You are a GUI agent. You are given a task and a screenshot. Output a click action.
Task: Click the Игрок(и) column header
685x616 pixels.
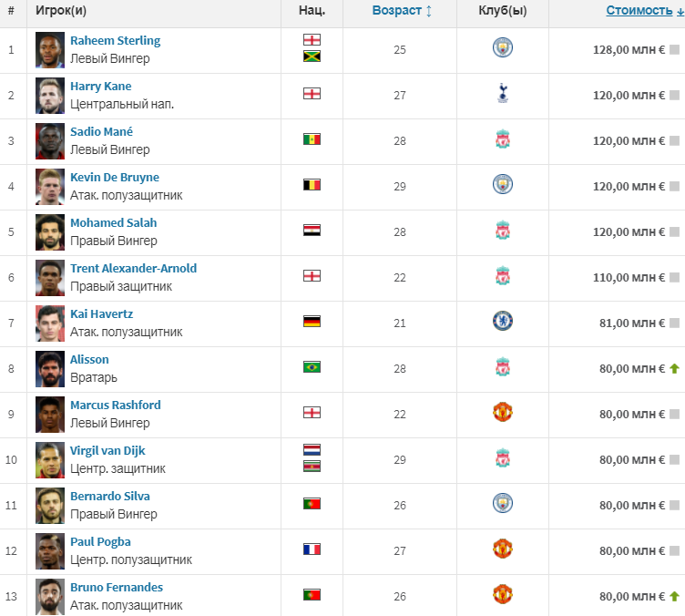pyautogui.click(x=61, y=11)
